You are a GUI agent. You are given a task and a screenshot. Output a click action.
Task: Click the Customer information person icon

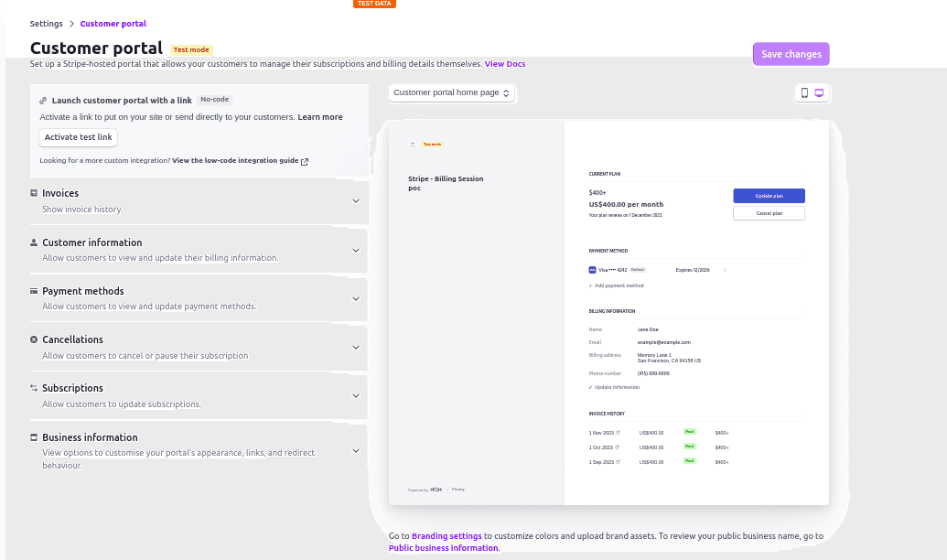click(34, 242)
